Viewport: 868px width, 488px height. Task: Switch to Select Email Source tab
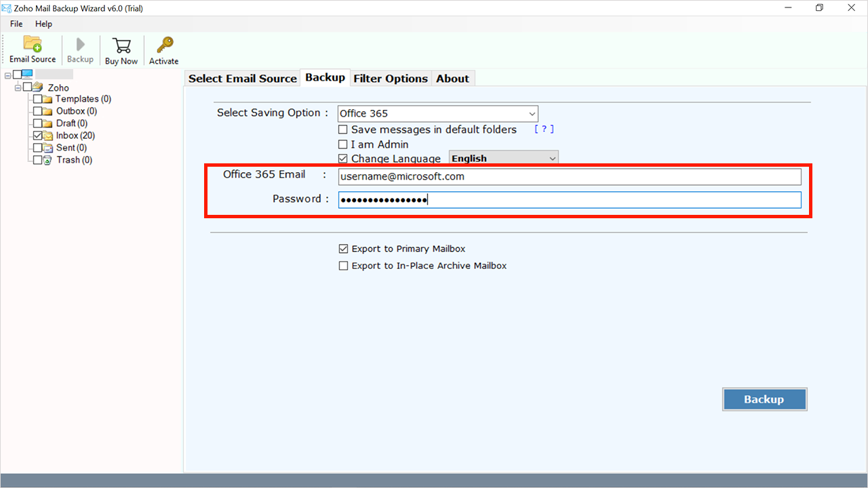(243, 79)
